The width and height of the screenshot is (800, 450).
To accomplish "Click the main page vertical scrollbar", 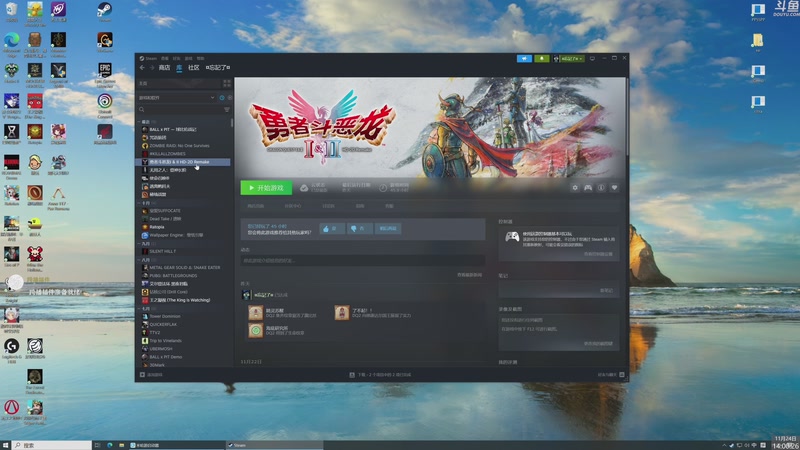I will pyautogui.click(x=627, y=116).
